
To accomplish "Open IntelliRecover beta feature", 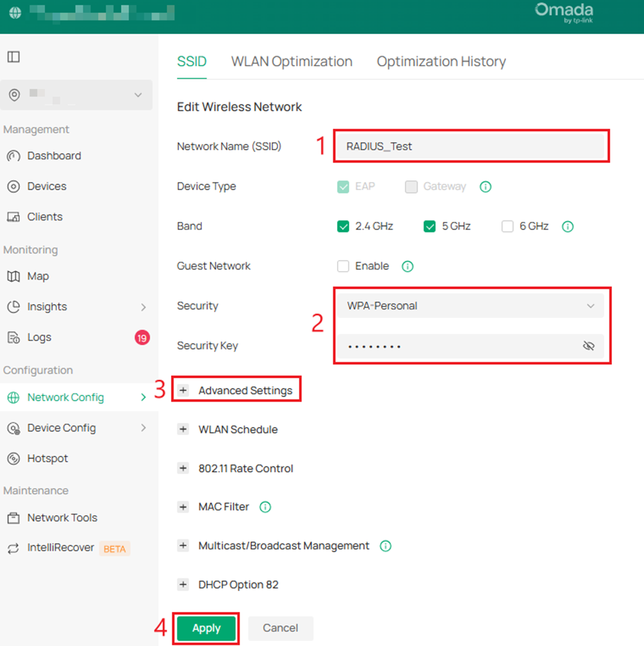I will [x=61, y=547].
